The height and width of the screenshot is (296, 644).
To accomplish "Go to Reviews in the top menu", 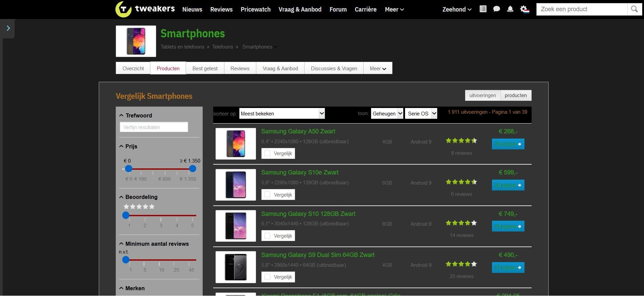I will (221, 10).
